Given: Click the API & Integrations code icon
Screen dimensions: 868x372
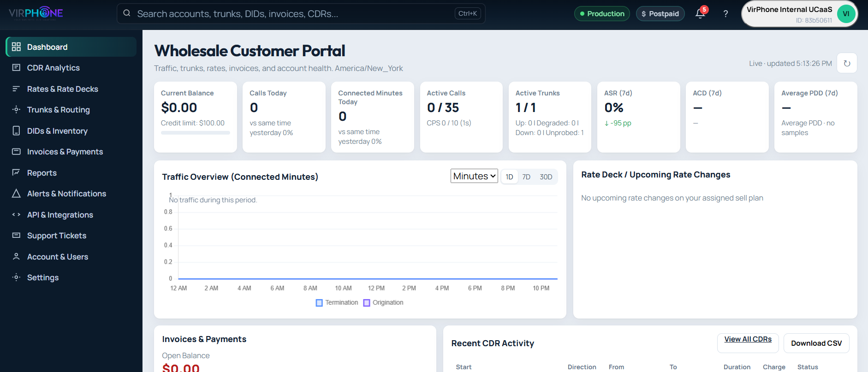Looking at the screenshot, I should (16, 215).
